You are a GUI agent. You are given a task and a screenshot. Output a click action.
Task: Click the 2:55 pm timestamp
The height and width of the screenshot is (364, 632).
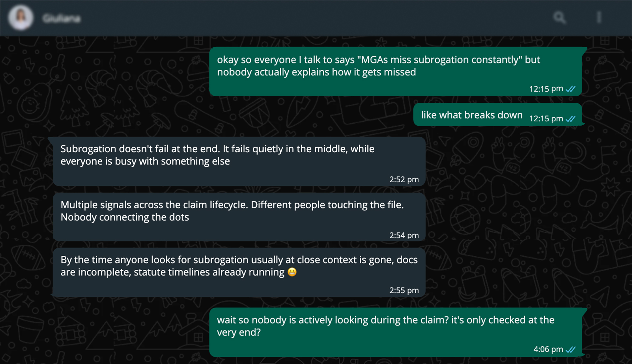(404, 290)
